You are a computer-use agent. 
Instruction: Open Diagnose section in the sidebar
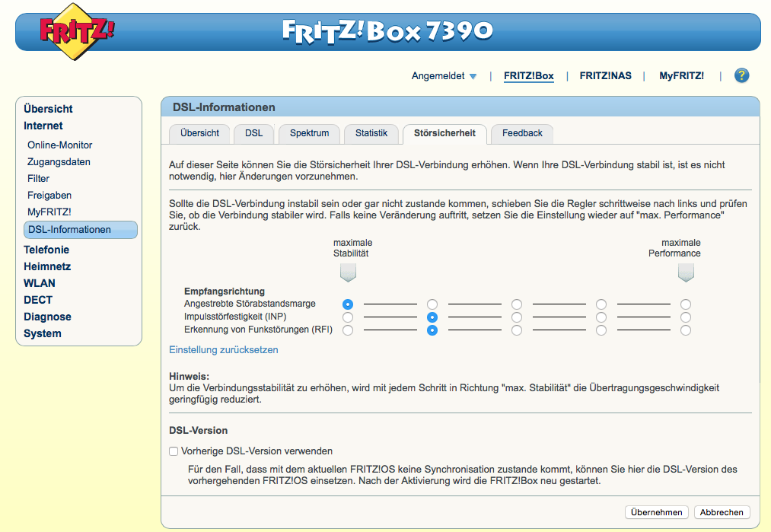[47, 317]
